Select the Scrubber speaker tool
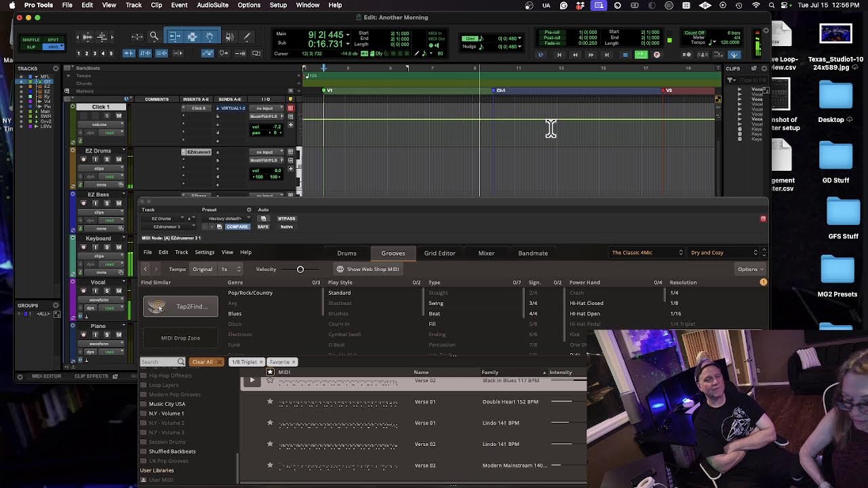The width and height of the screenshot is (868, 488). point(230,37)
